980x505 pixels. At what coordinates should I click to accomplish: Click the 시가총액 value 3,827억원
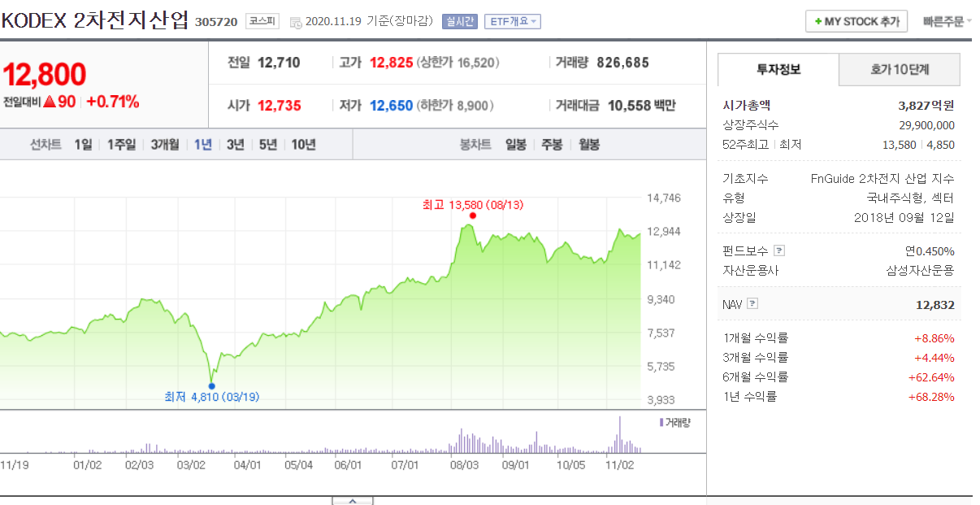pos(927,106)
